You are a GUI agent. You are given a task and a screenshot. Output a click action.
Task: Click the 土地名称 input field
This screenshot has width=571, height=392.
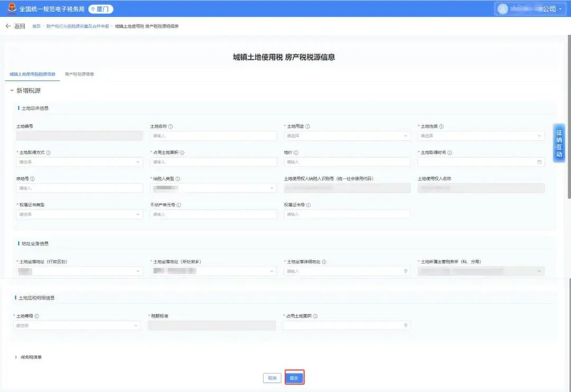213,136
